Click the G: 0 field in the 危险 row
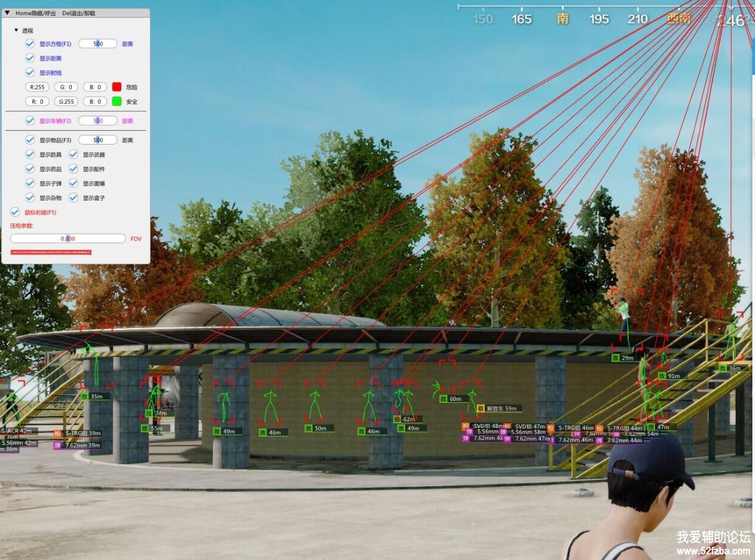The width and height of the screenshot is (755, 560). pyautogui.click(x=66, y=87)
